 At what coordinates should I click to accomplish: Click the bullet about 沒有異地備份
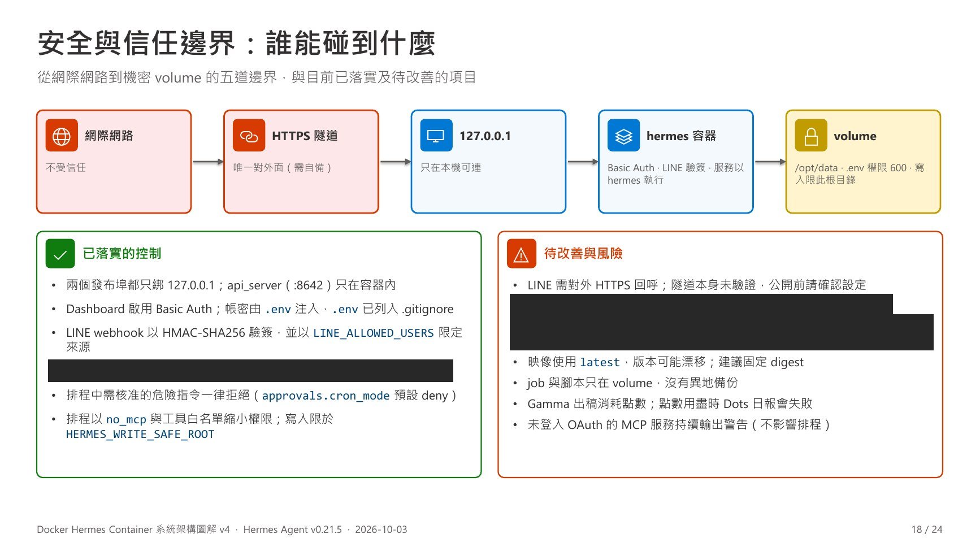(x=632, y=383)
